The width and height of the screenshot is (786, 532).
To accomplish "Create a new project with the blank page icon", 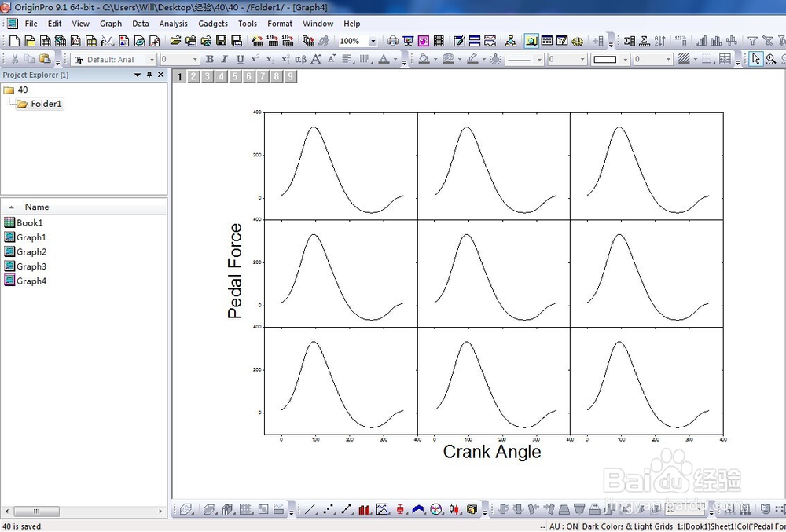I will (x=14, y=41).
